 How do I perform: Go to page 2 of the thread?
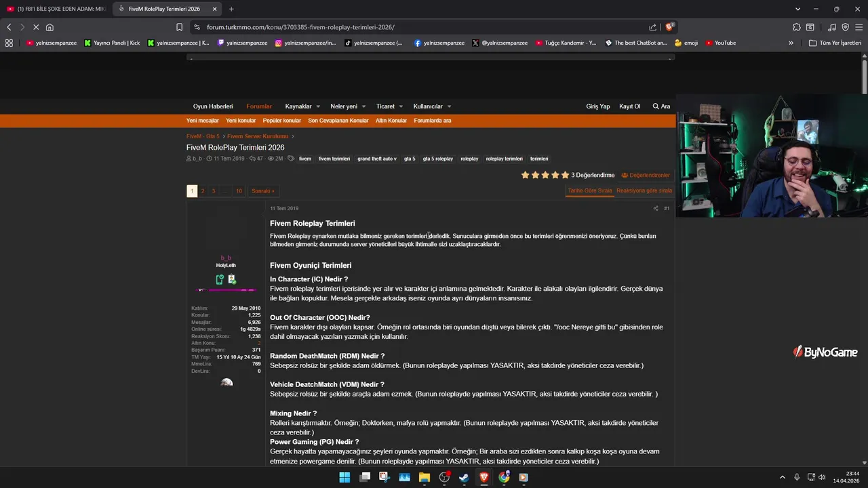coord(203,191)
